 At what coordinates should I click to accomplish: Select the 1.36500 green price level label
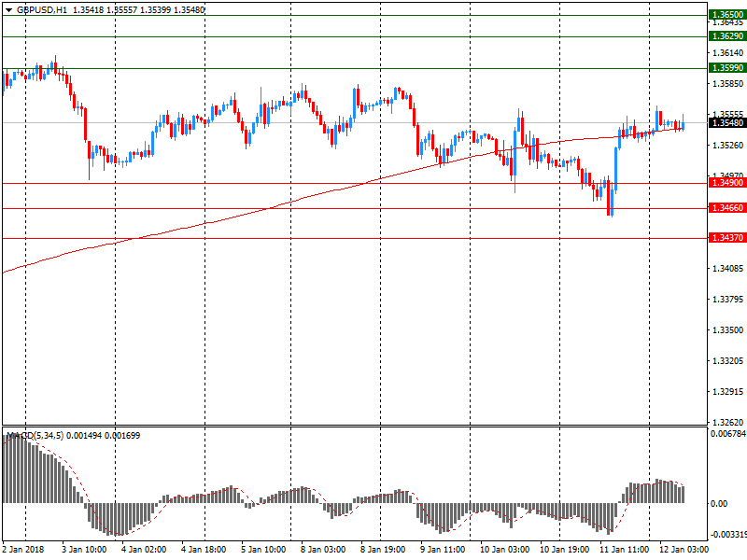[727, 15]
